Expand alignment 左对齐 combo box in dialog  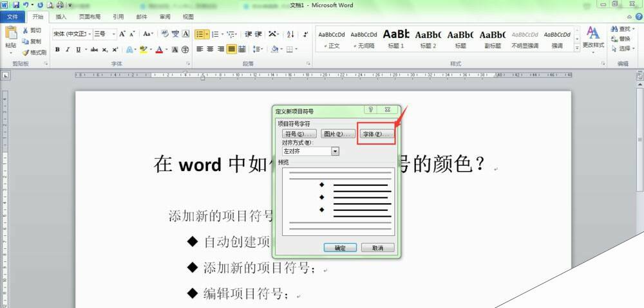click(335, 151)
